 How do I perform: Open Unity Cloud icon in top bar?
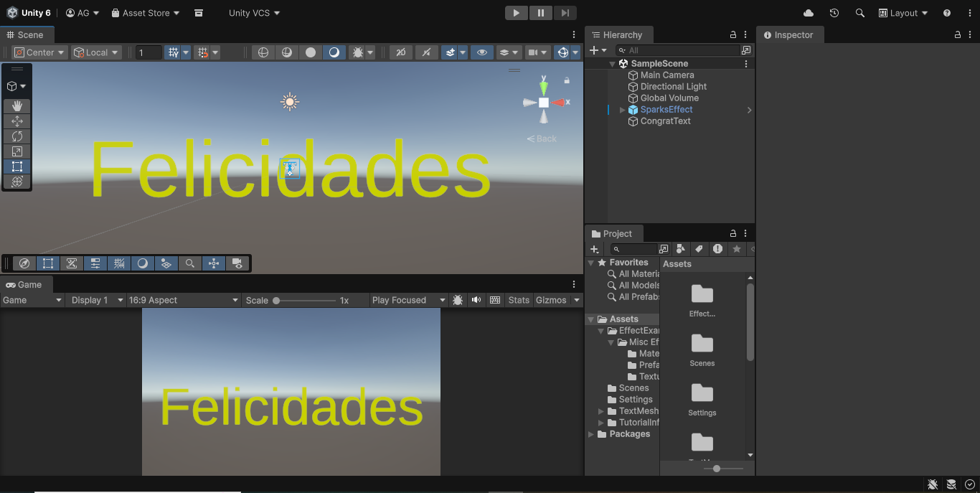tap(809, 13)
